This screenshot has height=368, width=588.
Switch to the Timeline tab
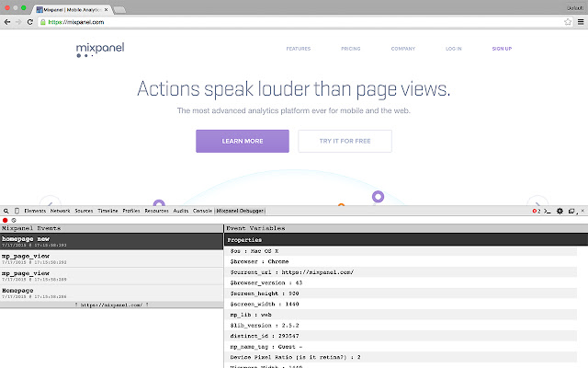pyautogui.click(x=107, y=211)
